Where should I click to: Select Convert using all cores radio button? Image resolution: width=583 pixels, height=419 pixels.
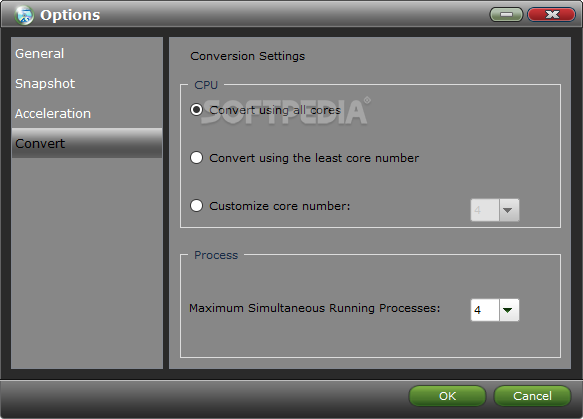click(196, 110)
